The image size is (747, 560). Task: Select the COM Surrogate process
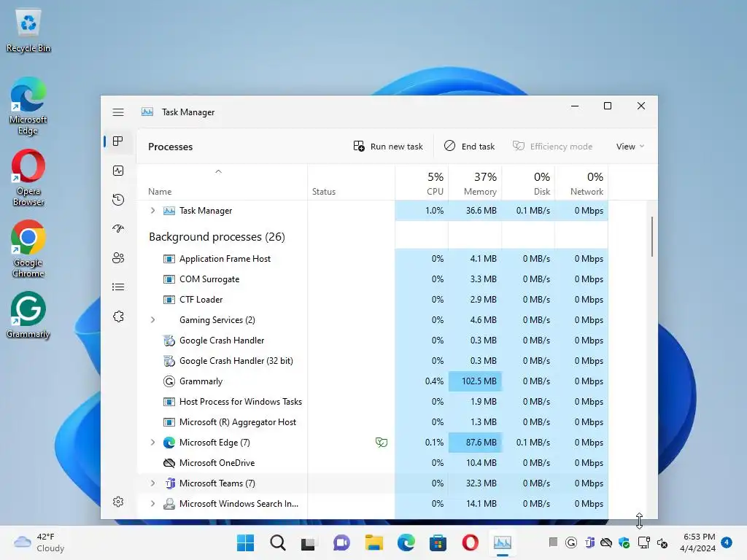tap(373, 279)
